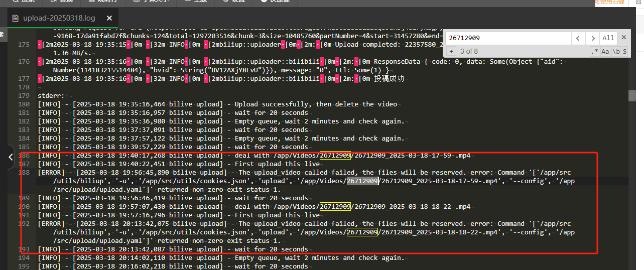Toggle search in selection (S)

pos(625,51)
